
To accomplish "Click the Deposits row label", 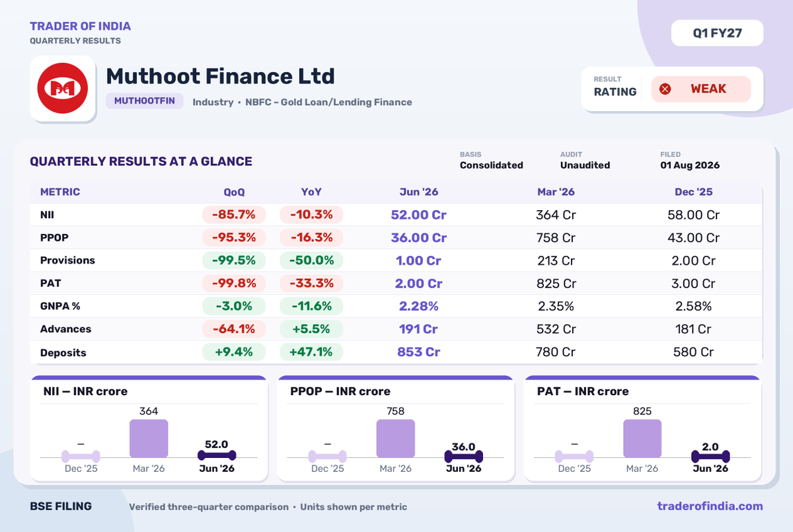I will (63, 352).
